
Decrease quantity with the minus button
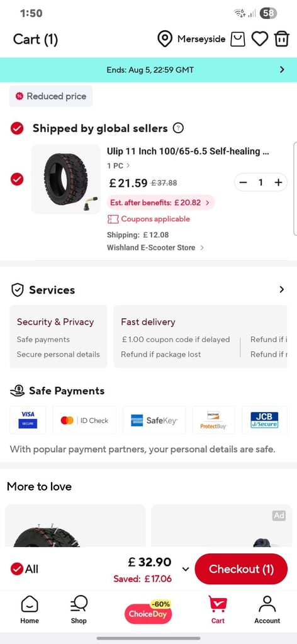point(243,182)
